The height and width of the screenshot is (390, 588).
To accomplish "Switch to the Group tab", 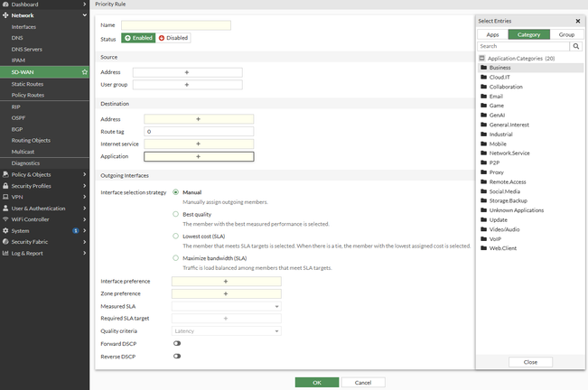I will pos(566,34).
